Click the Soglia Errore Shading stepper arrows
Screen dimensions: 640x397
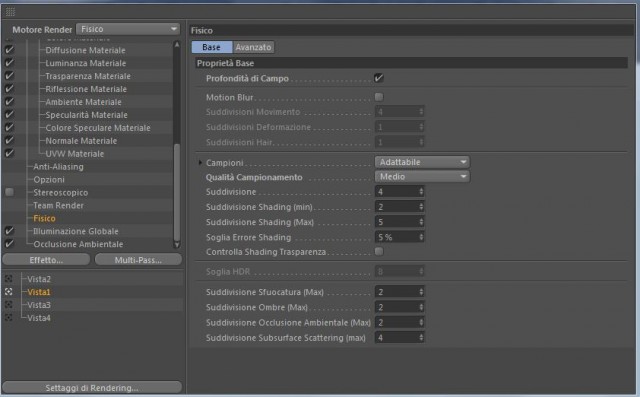click(421, 237)
